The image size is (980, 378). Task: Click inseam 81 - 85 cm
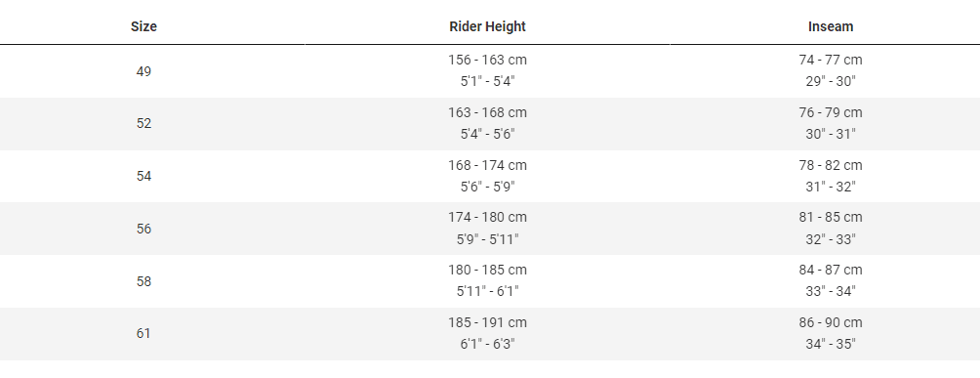tap(830, 217)
